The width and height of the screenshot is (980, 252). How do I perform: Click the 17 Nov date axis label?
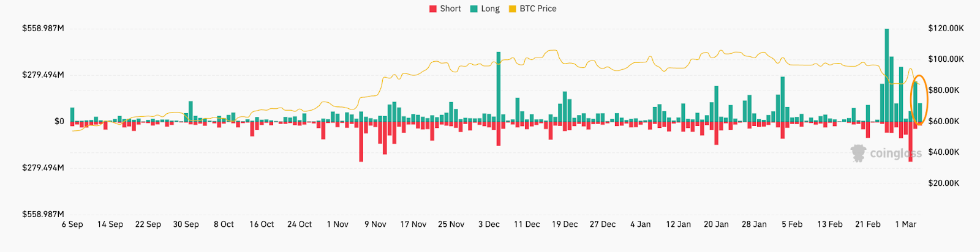[413, 224]
